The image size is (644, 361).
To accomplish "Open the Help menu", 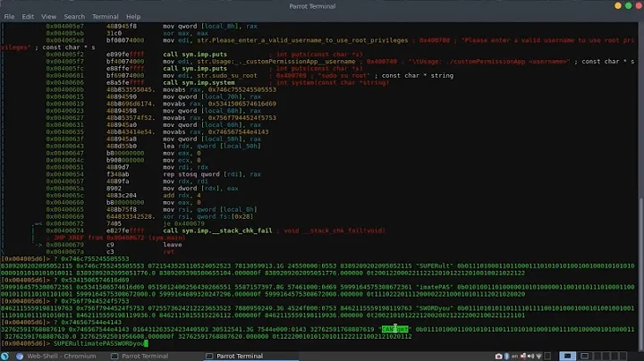I will click(133, 17).
